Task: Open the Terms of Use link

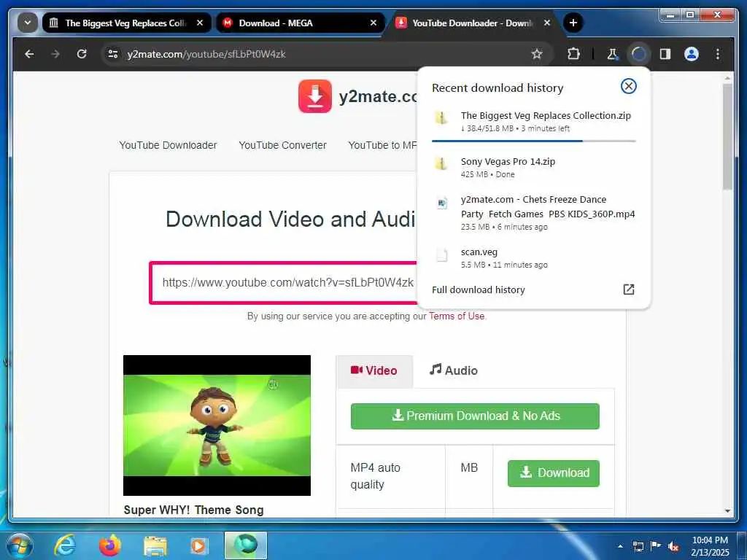Action: (x=457, y=316)
